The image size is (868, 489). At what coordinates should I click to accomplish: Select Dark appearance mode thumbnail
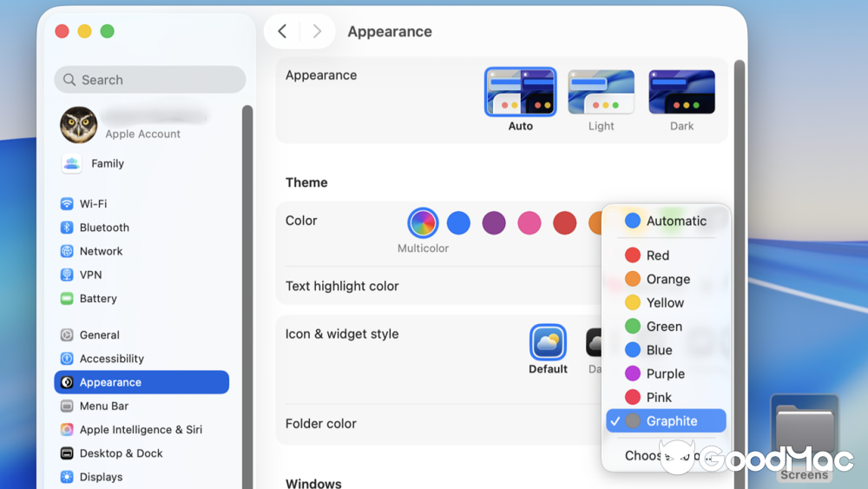pos(682,92)
